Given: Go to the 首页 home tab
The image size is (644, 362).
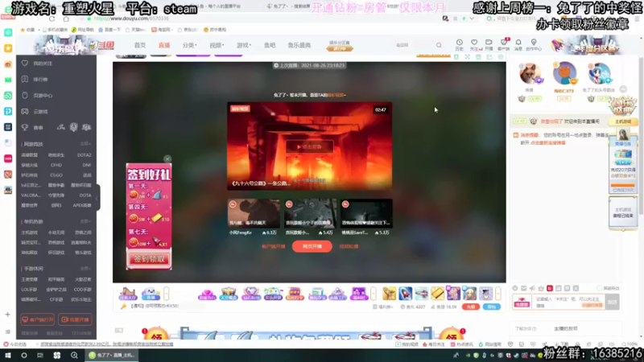Looking at the screenshot, I should (140, 45).
